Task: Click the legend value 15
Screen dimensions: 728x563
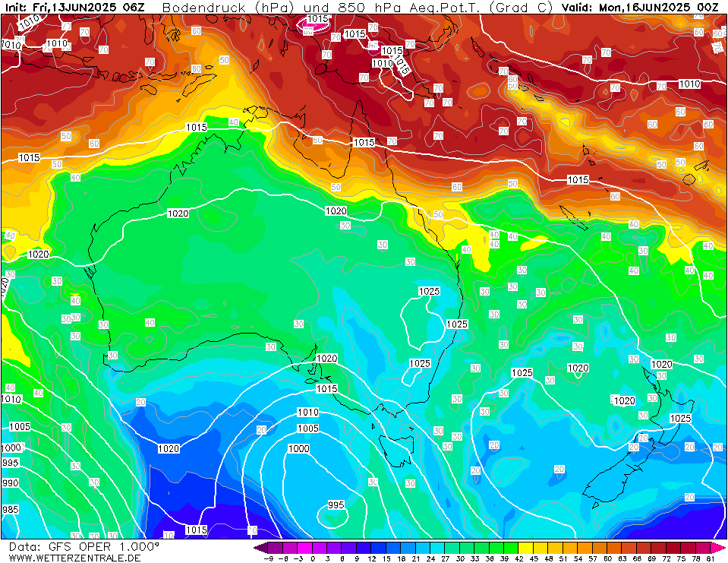Action: (386, 558)
